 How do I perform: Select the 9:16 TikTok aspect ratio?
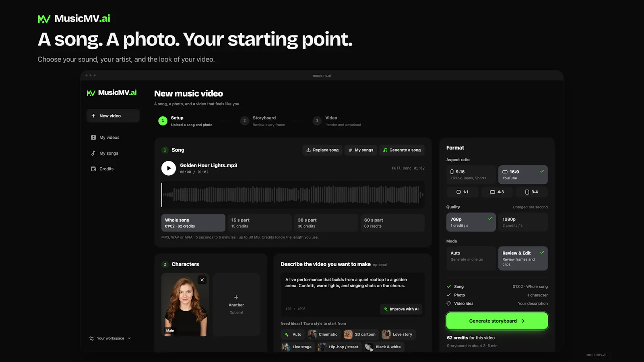pyautogui.click(x=471, y=175)
